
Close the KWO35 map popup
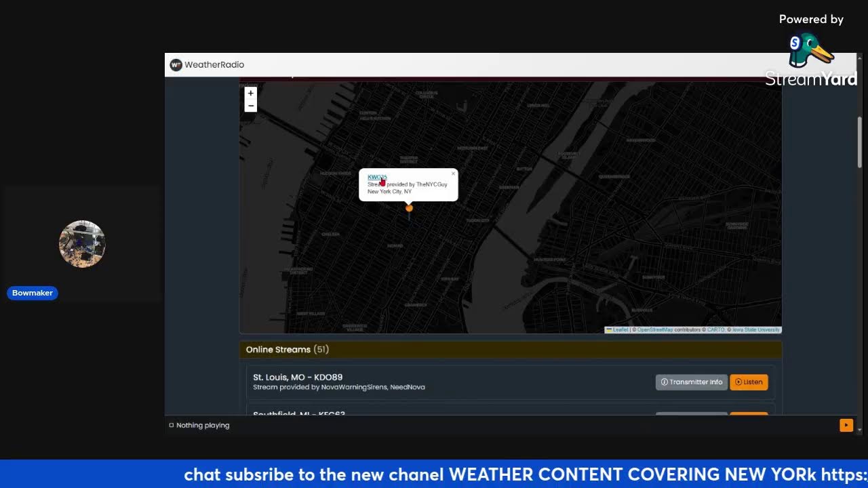453,174
